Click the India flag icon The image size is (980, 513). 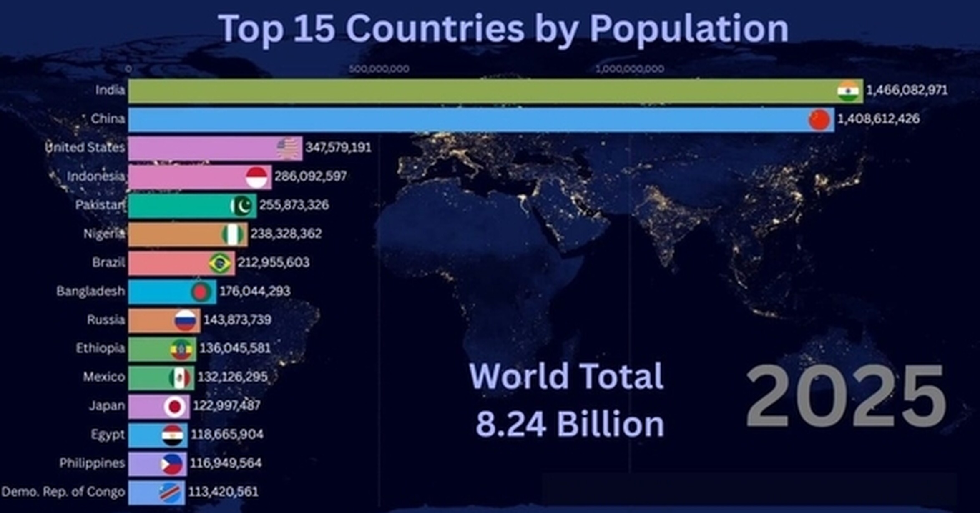(848, 91)
